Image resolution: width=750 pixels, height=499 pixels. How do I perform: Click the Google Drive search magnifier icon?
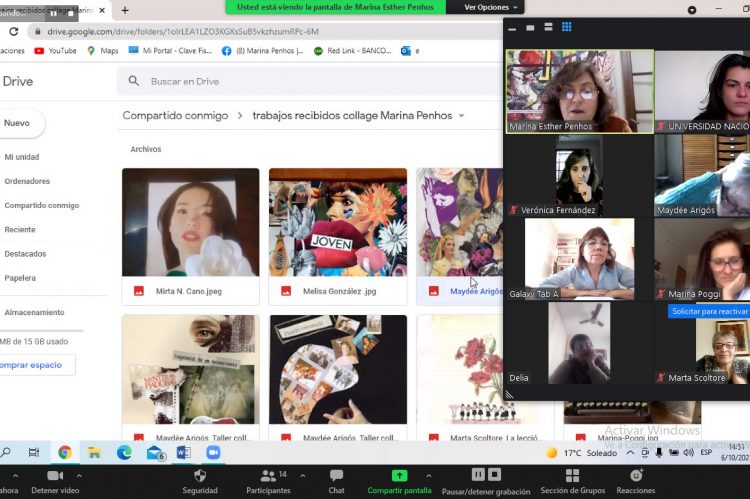(x=134, y=81)
